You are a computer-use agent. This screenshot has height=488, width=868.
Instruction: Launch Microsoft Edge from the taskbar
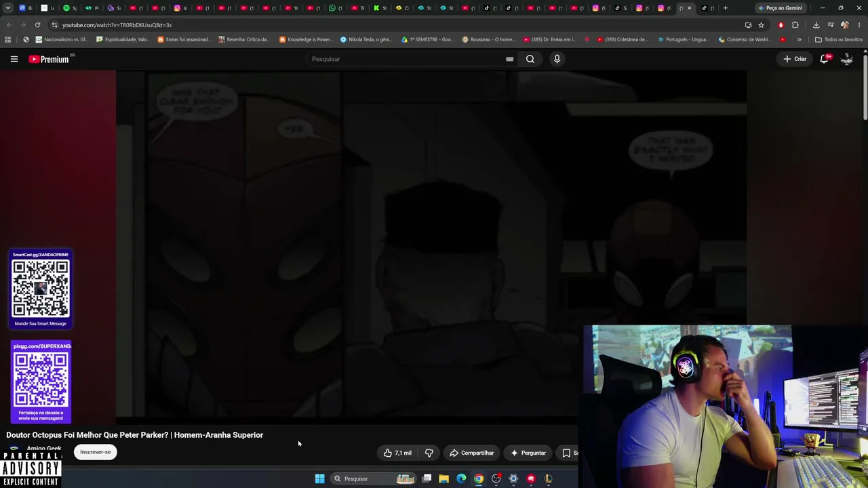pyautogui.click(x=461, y=479)
